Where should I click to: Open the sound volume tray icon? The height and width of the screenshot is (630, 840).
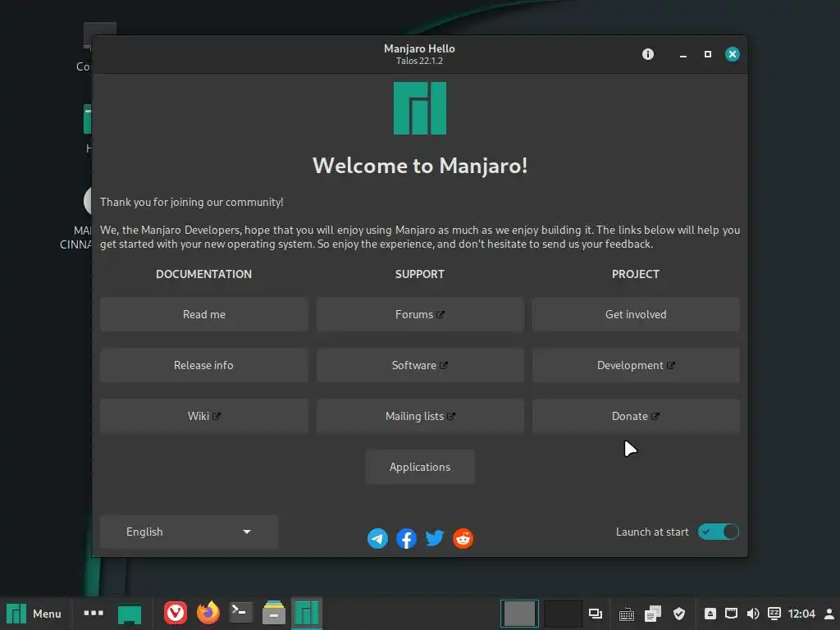pos(752,614)
